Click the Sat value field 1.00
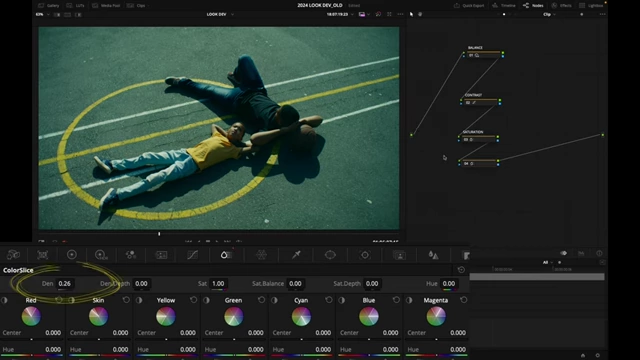Viewport: 640px width, 360px height. pyautogui.click(x=218, y=284)
